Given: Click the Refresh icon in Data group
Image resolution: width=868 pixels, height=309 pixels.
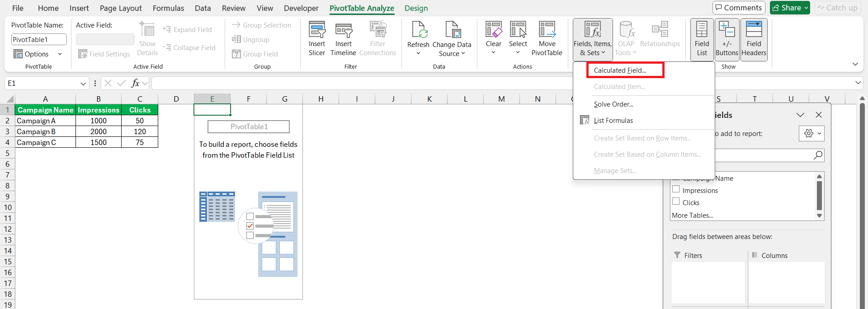Looking at the screenshot, I should coord(418,31).
